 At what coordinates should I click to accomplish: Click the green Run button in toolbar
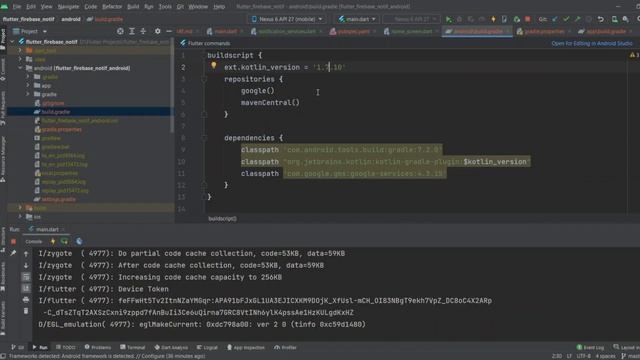click(449, 19)
